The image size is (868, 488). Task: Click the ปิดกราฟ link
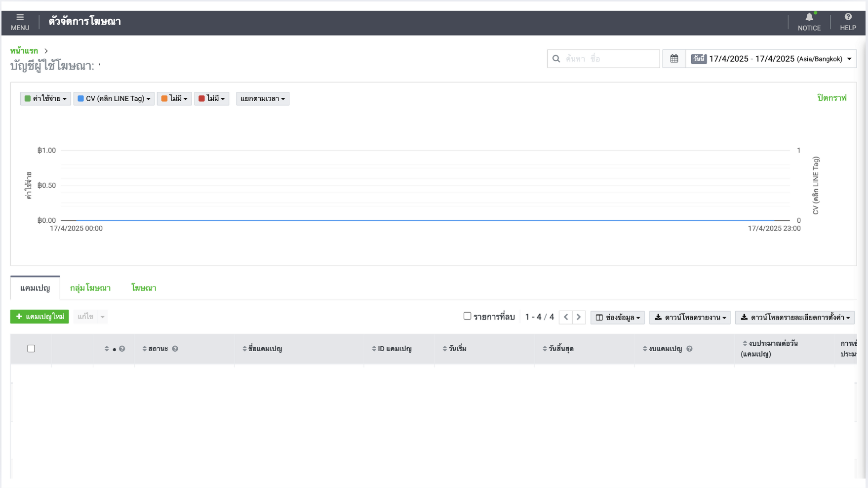coord(831,98)
